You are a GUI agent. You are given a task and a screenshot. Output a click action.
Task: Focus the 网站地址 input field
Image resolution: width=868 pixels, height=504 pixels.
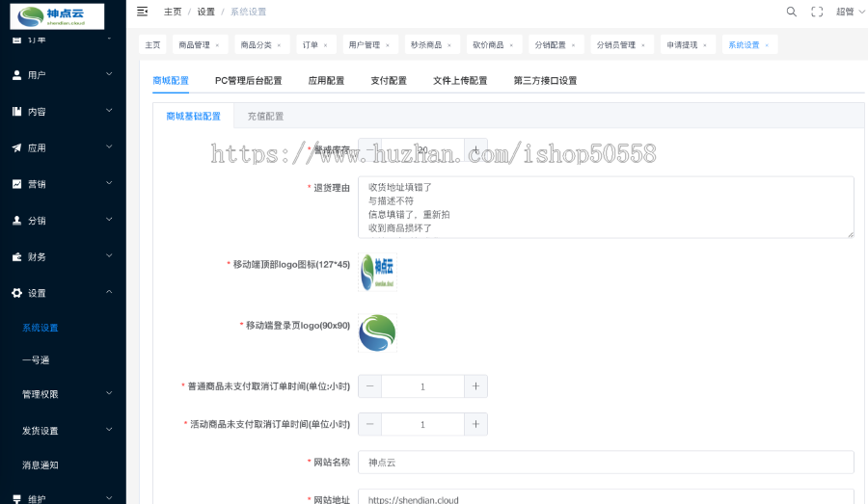tap(607, 496)
